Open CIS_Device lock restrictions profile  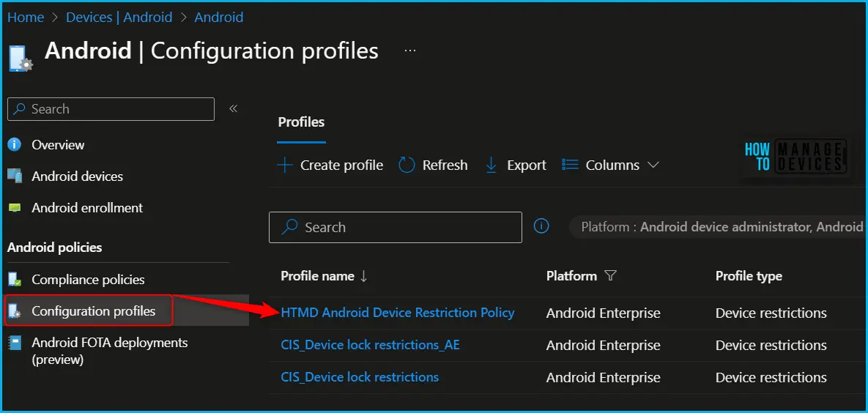(x=360, y=377)
